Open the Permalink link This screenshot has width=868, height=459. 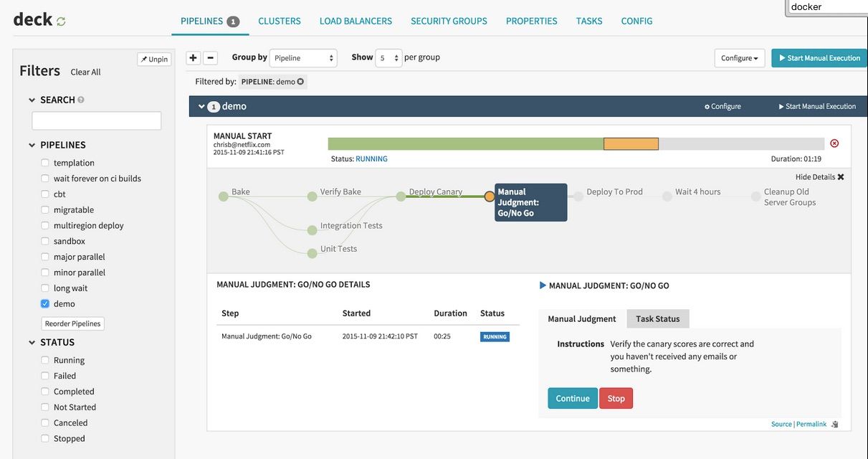pos(811,424)
